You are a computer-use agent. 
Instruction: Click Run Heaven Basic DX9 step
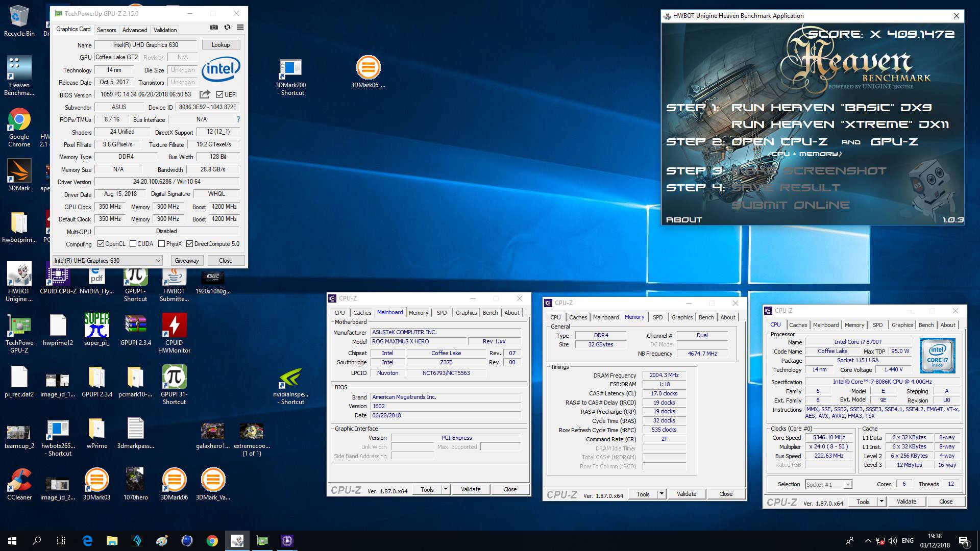pyautogui.click(x=831, y=108)
